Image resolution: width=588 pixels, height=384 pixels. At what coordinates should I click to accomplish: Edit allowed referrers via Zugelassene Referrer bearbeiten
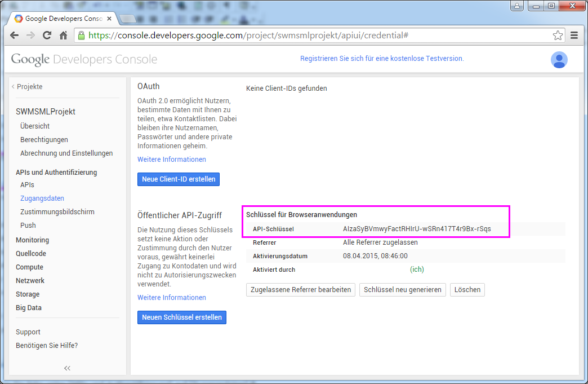pyautogui.click(x=301, y=290)
